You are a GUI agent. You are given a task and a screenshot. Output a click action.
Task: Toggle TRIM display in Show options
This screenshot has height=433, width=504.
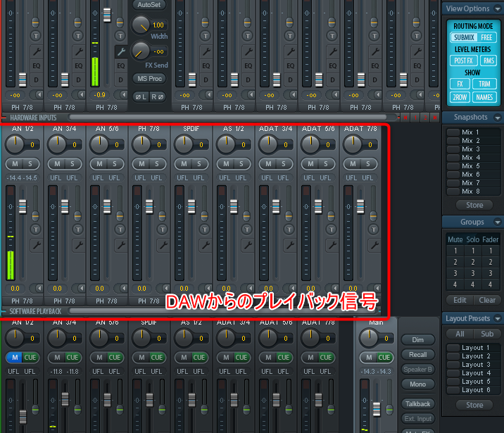point(484,84)
